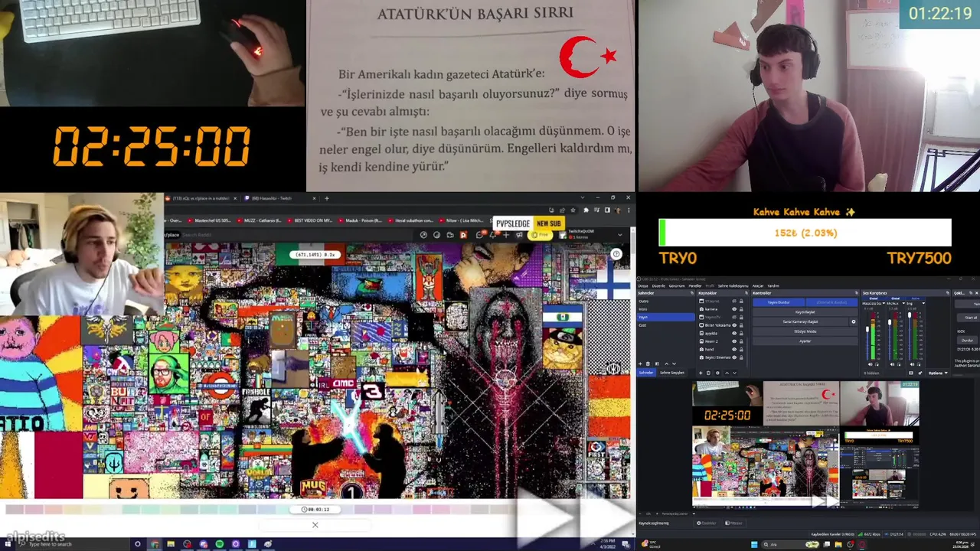This screenshot has height=551, width=980.
Task: Click r/place help question mark icon
Action: point(616,254)
